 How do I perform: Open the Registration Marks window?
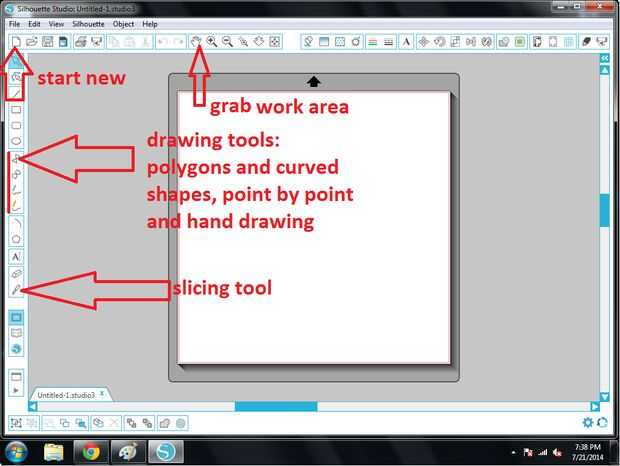[x=553, y=42]
